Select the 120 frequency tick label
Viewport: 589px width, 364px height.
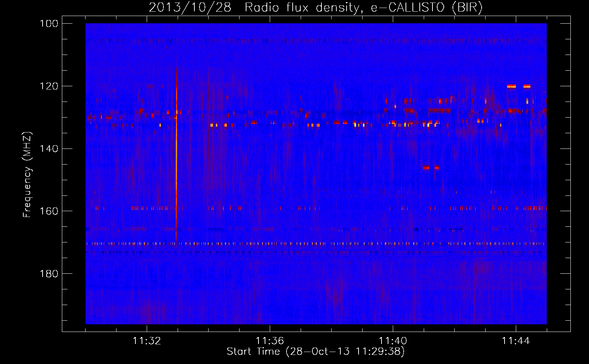[49, 86]
